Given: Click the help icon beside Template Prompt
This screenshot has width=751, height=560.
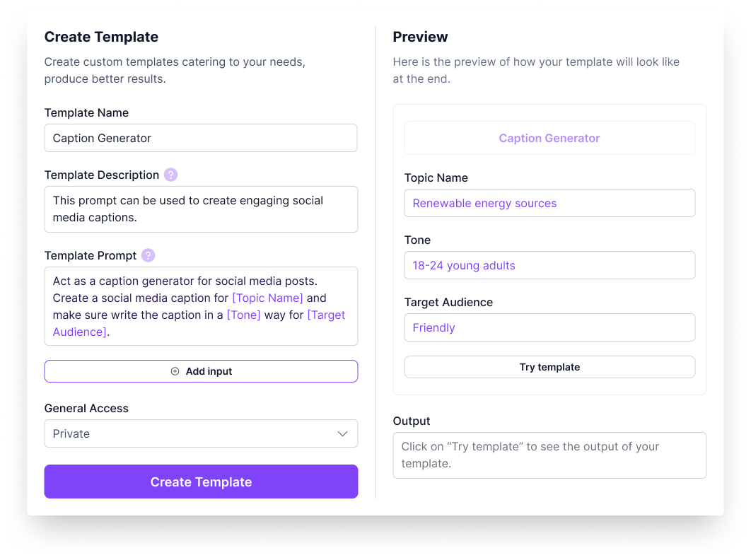Looking at the screenshot, I should (x=148, y=255).
